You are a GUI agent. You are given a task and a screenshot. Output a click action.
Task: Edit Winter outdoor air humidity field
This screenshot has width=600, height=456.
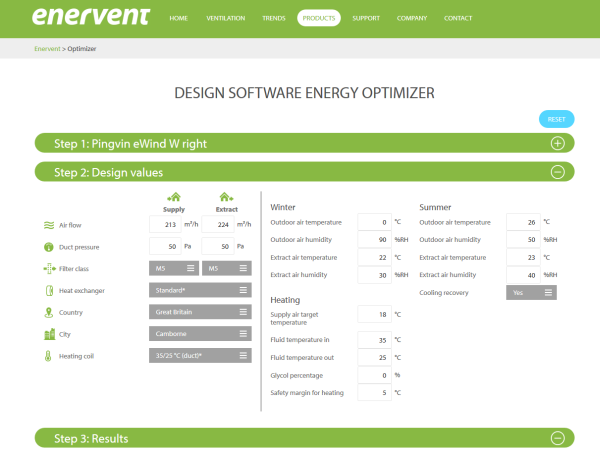click(374, 239)
